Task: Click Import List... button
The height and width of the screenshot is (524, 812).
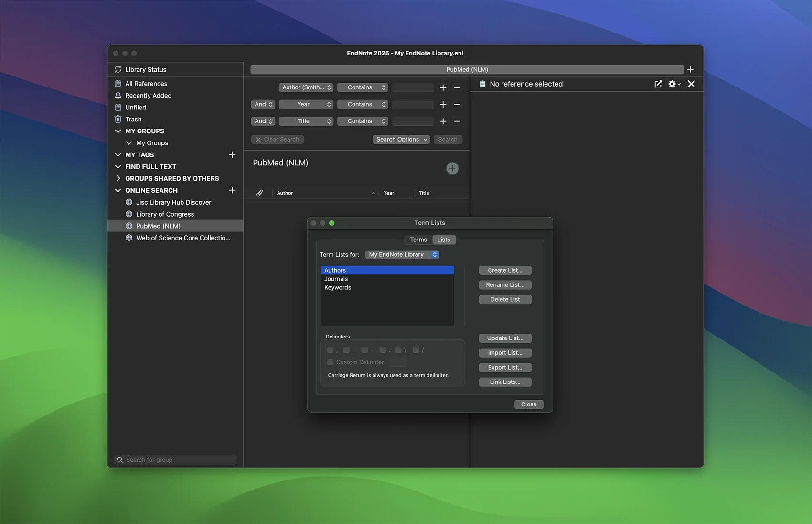Action: tap(505, 353)
